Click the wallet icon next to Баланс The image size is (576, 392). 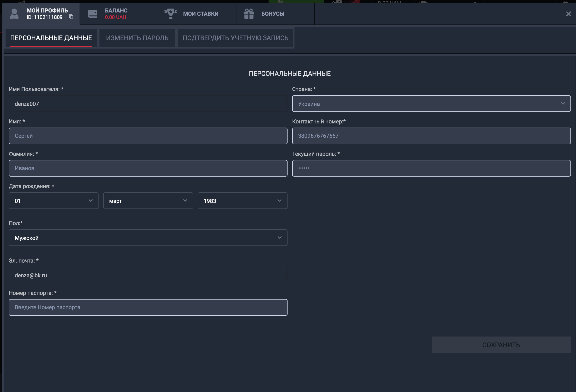(93, 14)
